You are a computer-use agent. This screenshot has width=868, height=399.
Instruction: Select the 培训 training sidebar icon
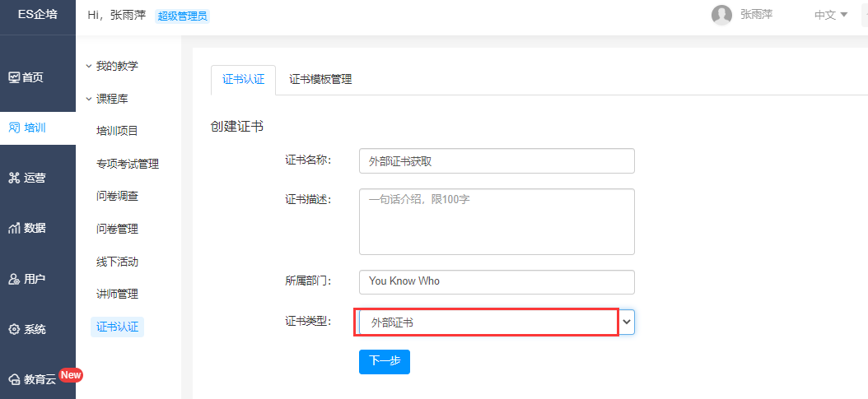pyautogui.click(x=14, y=128)
